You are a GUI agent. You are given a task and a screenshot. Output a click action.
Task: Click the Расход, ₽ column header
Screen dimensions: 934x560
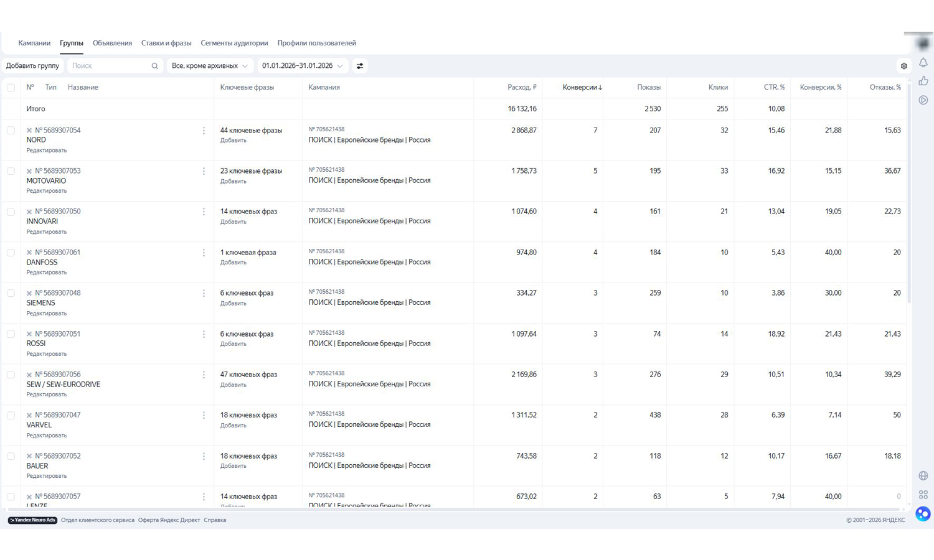pos(522,88)
